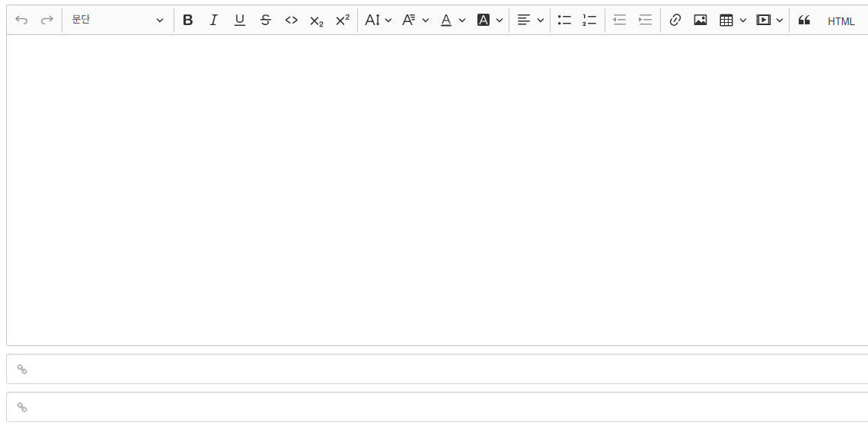
Task: Open the font background color picker
Action: [x=490, y=21]
